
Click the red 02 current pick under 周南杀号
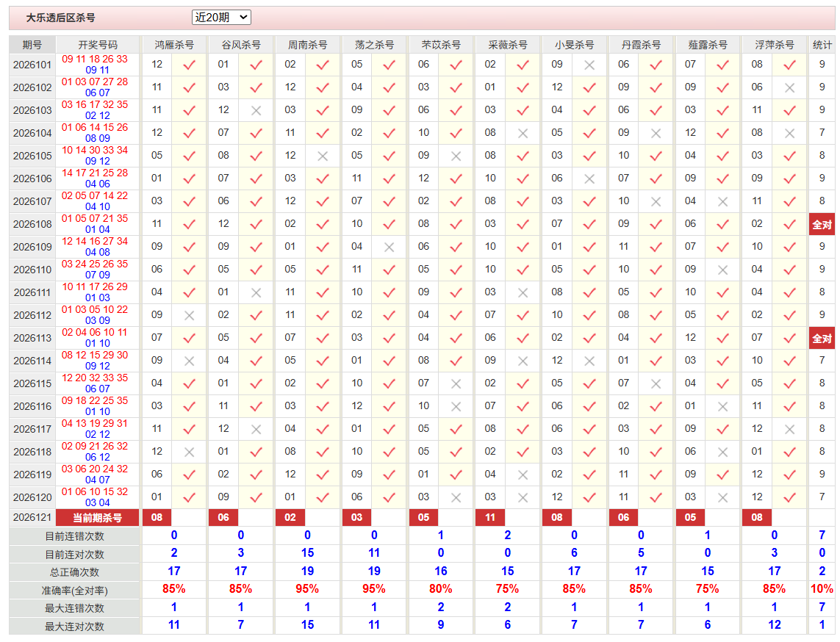click(x=290, y=518)
